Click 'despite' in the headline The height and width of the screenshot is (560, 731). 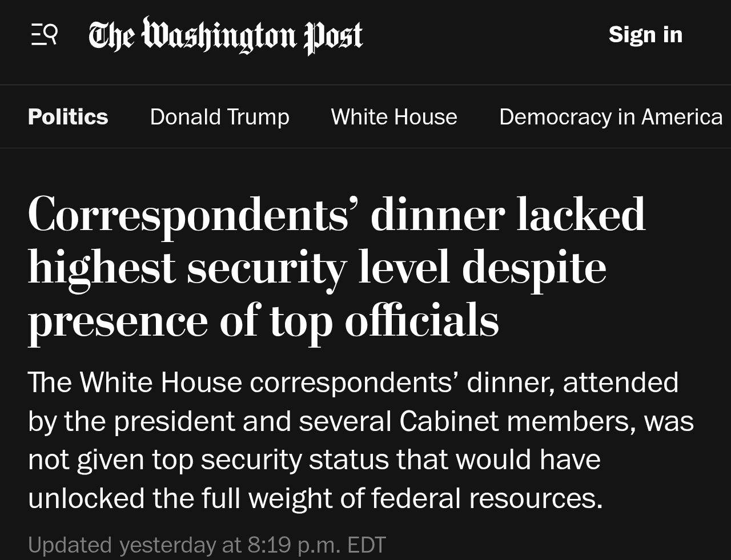[534, 267]
